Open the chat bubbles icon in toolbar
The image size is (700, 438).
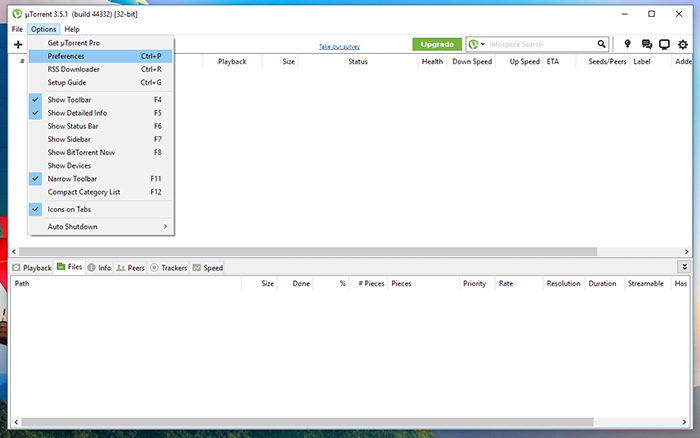646,44
